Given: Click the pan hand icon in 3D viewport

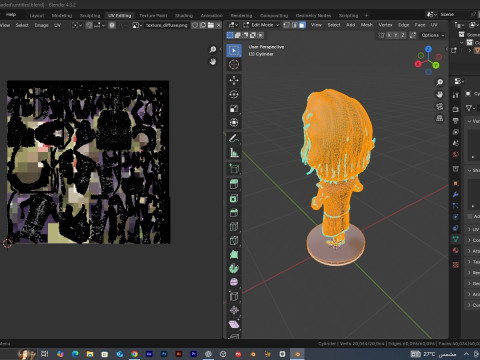Looking at the screenshot, I should [x=440, y=94].
